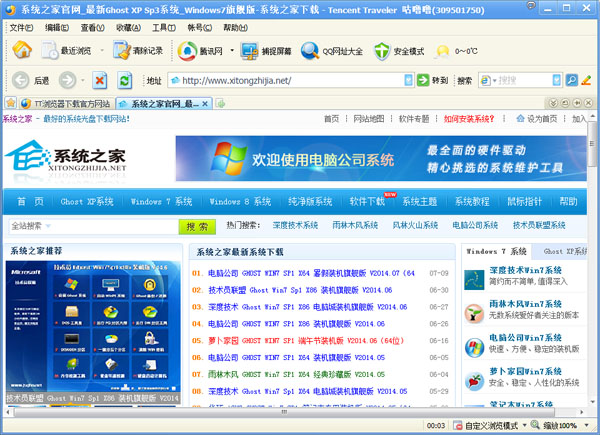Open the 最近浏览 recent history icon
Image resolution: width=600 pixels, height=435 pixels.
point(50,50)
